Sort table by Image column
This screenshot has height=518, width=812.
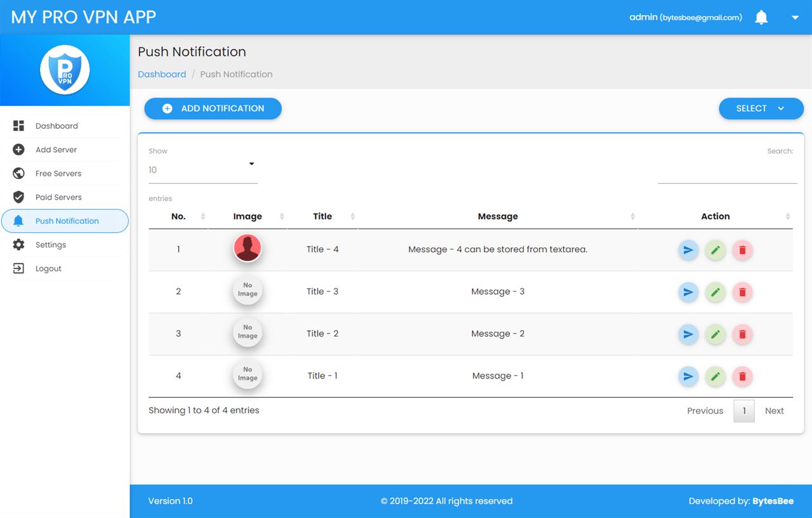point(247,216)
